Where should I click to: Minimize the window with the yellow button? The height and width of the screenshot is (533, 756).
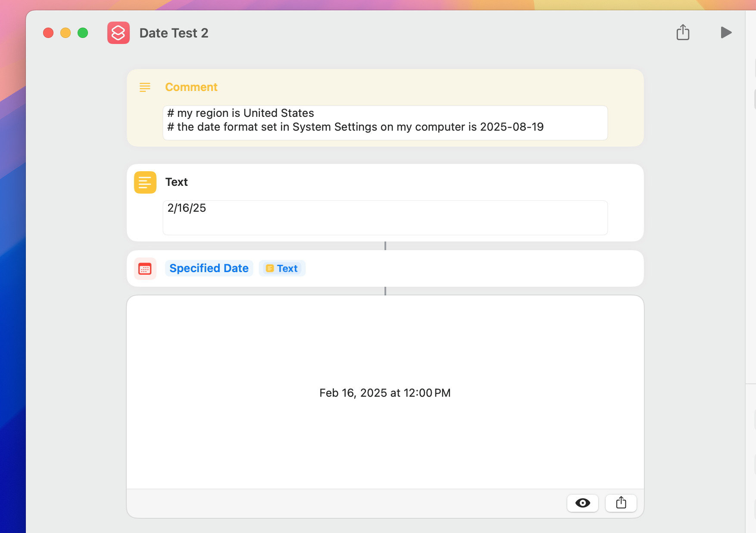pos(66,33)
